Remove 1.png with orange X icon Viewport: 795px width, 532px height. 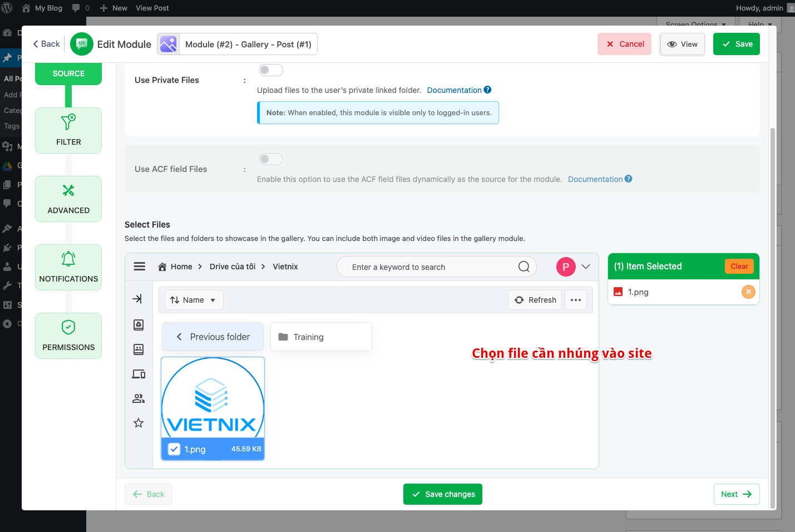click(748, 292)
